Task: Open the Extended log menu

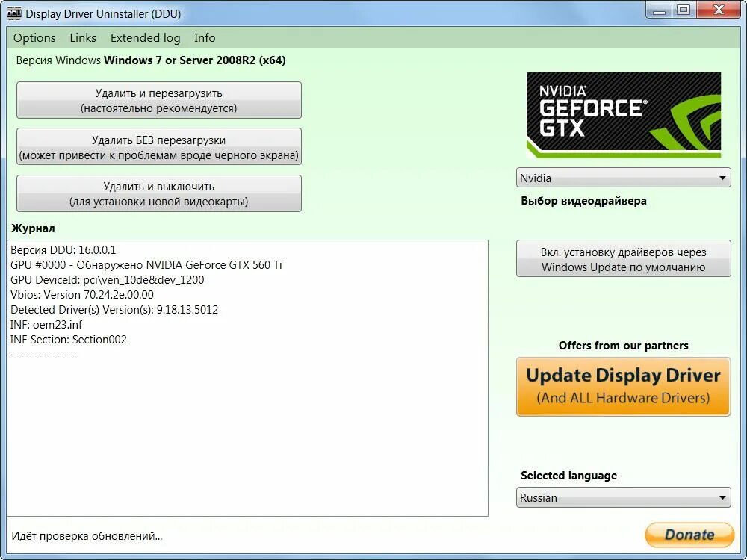Action: [144, 37]
